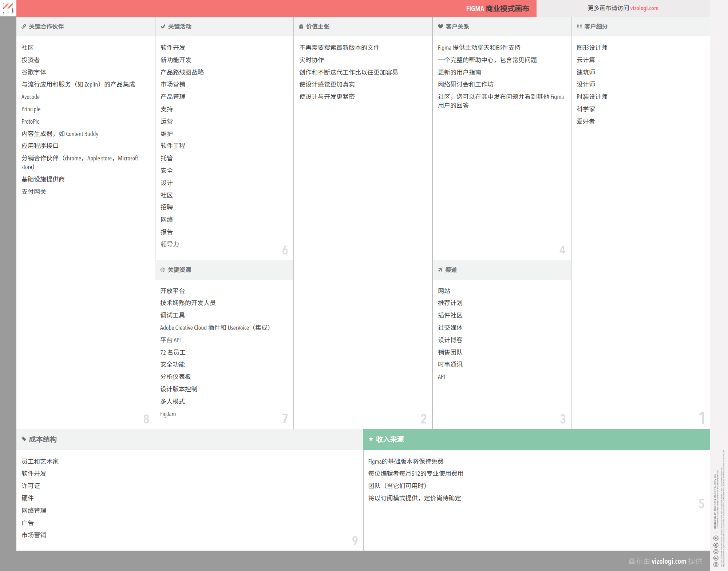Click the vizologi.com link at the bottom right
This screenshot has height=571, width=728.
(668, 561)
